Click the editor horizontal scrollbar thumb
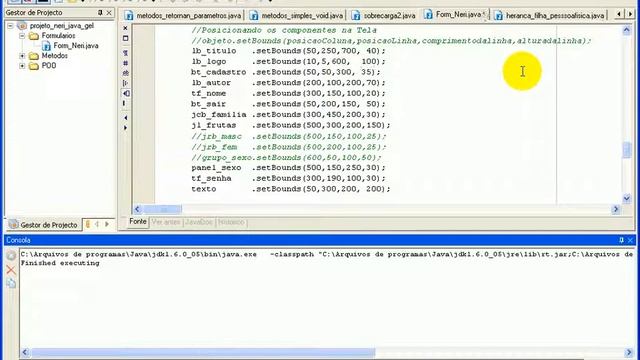Image resolution: width=640 pixels, height=360 pixels. click(162, 209)
